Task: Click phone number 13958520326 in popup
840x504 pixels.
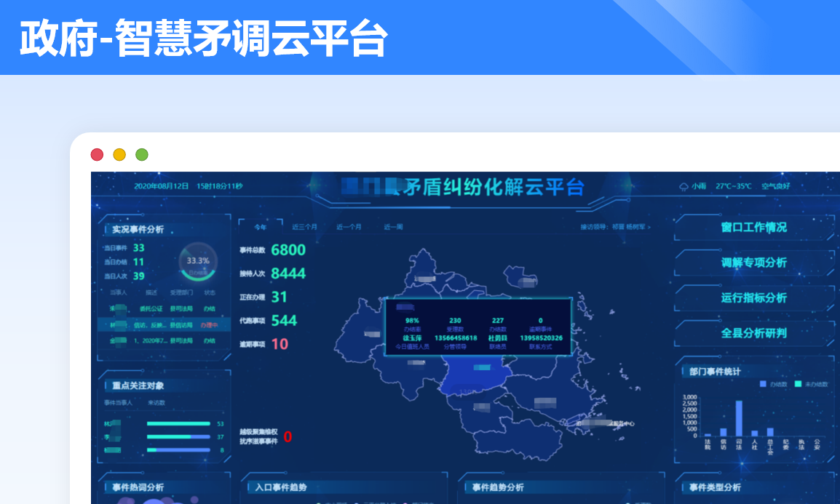Action: (541, 338)
